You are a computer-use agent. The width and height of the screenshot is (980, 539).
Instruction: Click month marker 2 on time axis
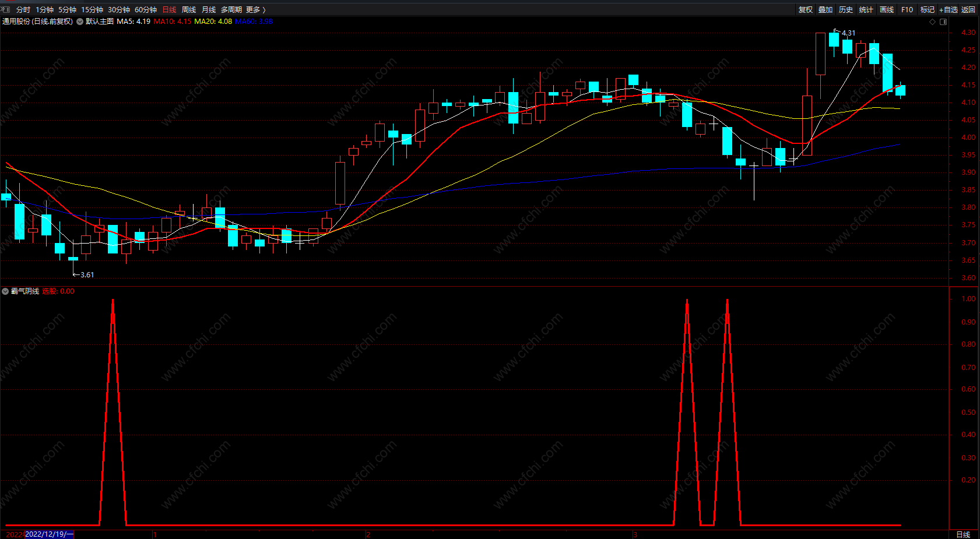(x=368, y=534)
